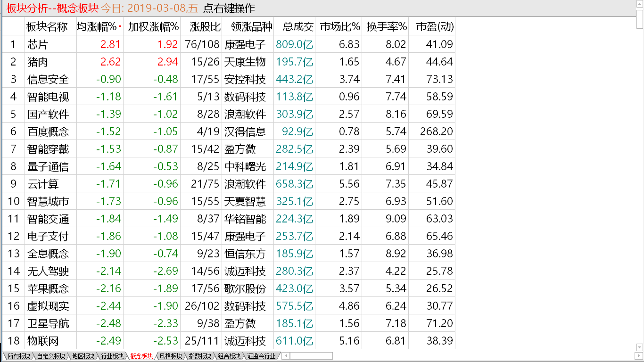Viewport: 644px width, 362px height.
Task: Sort by the 市场比% column header
Action: [339, 27]
